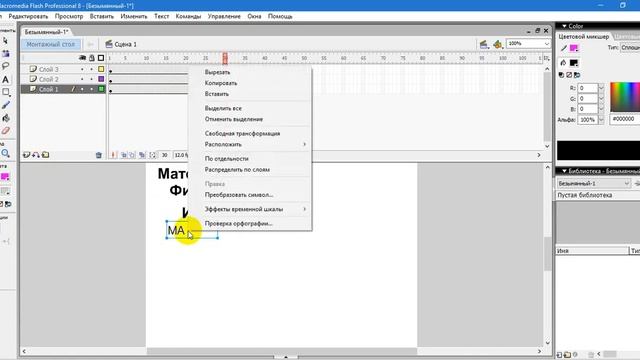Viewport: 640px width, 360px height.
Task: Open the Безымянный-1 library document dropdown
Action: point(594,183)
